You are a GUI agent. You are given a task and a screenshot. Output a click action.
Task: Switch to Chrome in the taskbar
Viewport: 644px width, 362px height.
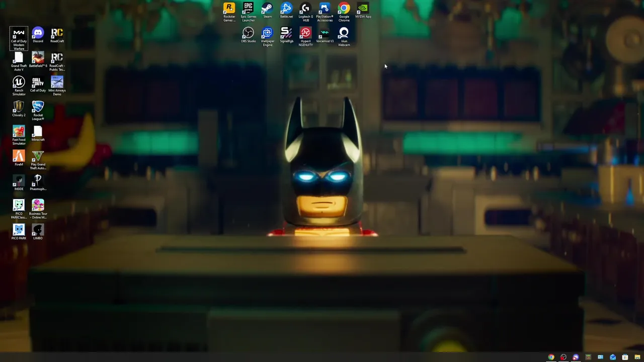(x=551, y=357)
